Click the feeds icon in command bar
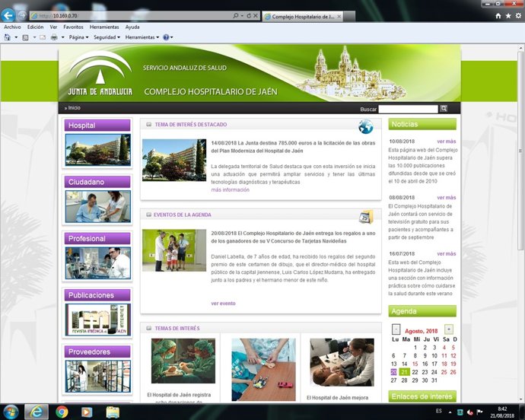525x420 pixels. [x=25, y=37]
